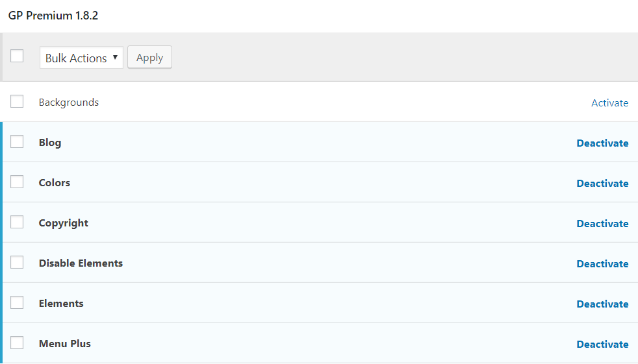Click the Bulk Actions dropdown arrow
The height and width of the screenshot is (364, 638).
(115, 57)
